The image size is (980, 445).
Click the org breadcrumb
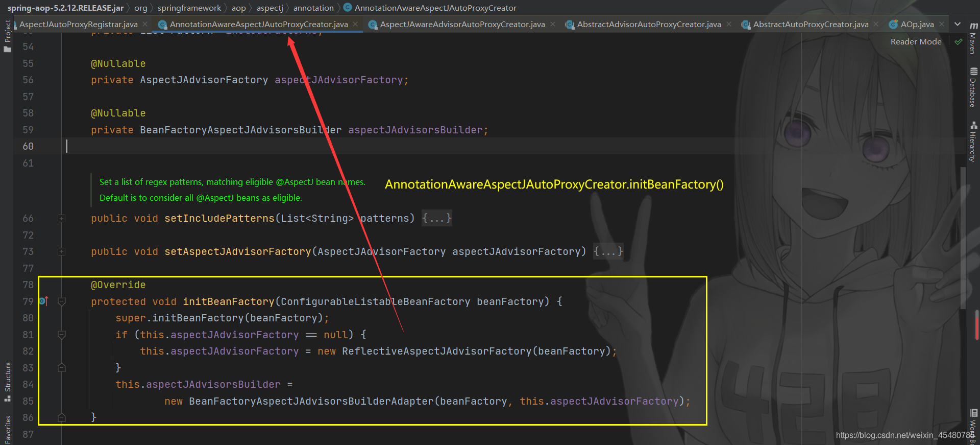click(x=141, y=8)
